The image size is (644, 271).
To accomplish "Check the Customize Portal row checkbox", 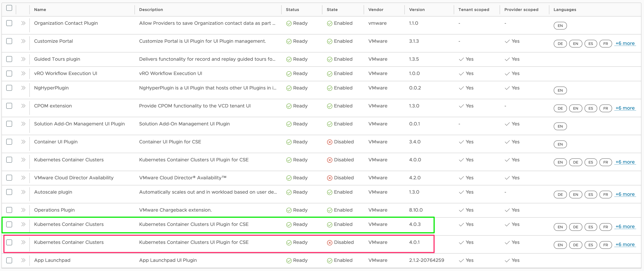I will (x=9, y=41).
